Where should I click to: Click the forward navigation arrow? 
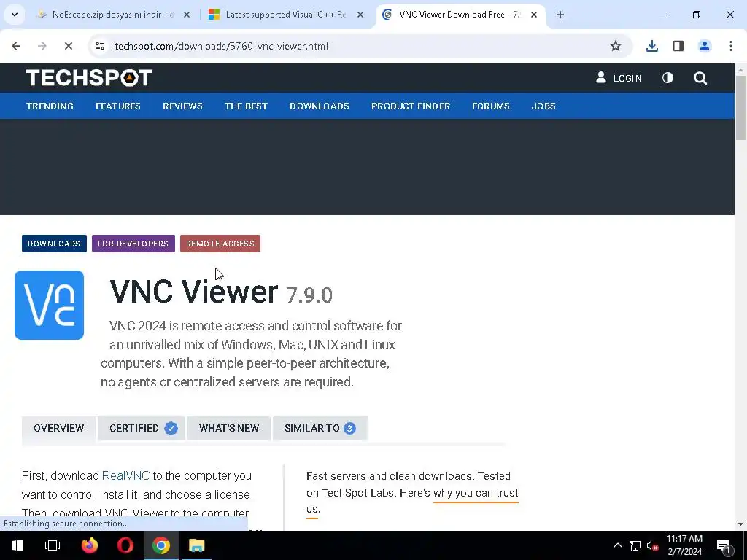coord(42,46)
